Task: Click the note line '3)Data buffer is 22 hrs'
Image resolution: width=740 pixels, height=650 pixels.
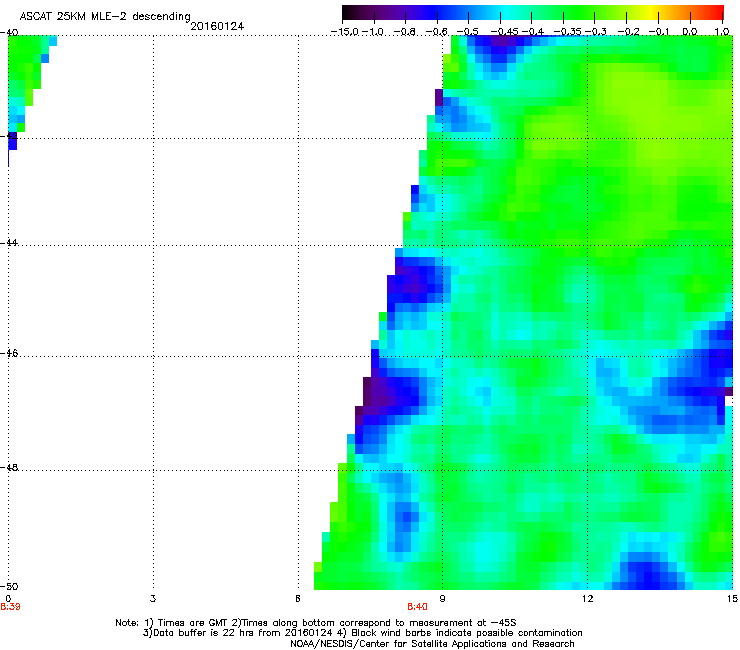Action: pyautogui.click(x=362, y=633)
